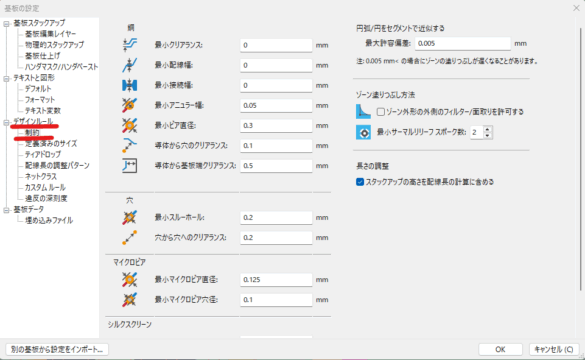Click the 導体から基板端クリアランス input field
This screenshot has width=585, height=360.
click(276, 166)
